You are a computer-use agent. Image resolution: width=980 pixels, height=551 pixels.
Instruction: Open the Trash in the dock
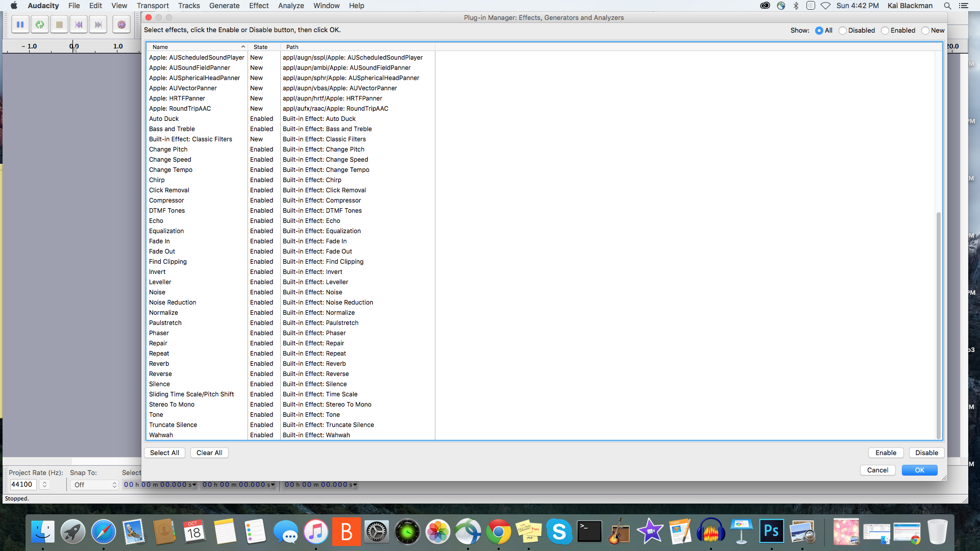pyautogui.click(x=937, y=532)
